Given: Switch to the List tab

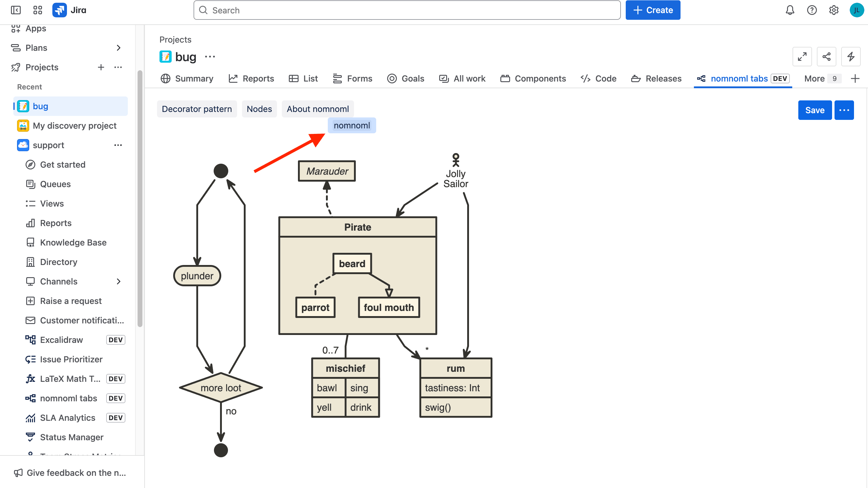Looking at the screenshot, I should (x=303, y=79).
